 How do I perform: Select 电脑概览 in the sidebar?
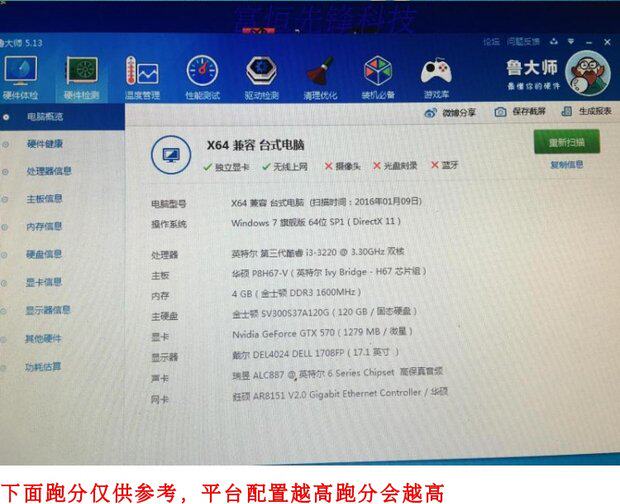click(x=62, y=117)
